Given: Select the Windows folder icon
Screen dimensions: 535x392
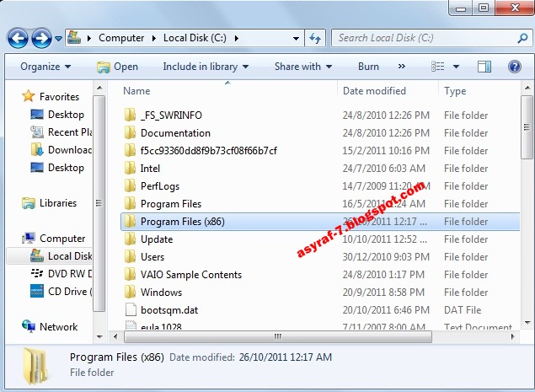Looking at the screenshot, I should (x=130, y=293).
